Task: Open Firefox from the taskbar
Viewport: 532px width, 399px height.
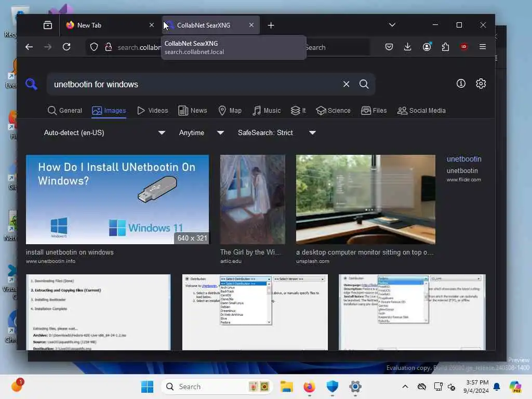Action: coord(309,387)
